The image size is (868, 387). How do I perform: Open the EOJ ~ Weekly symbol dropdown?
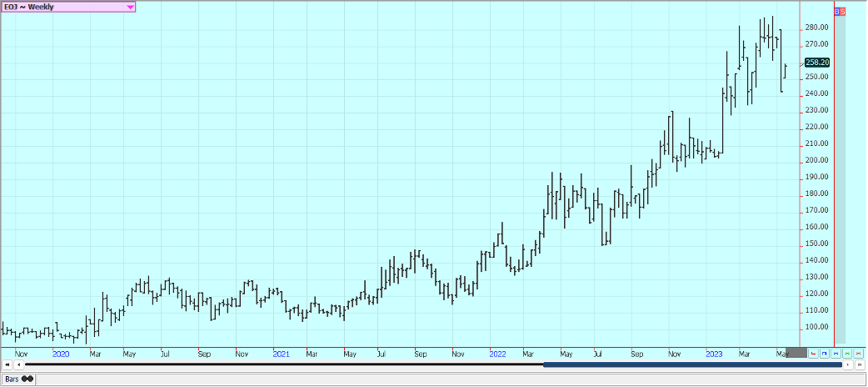(x=68, y=7)
